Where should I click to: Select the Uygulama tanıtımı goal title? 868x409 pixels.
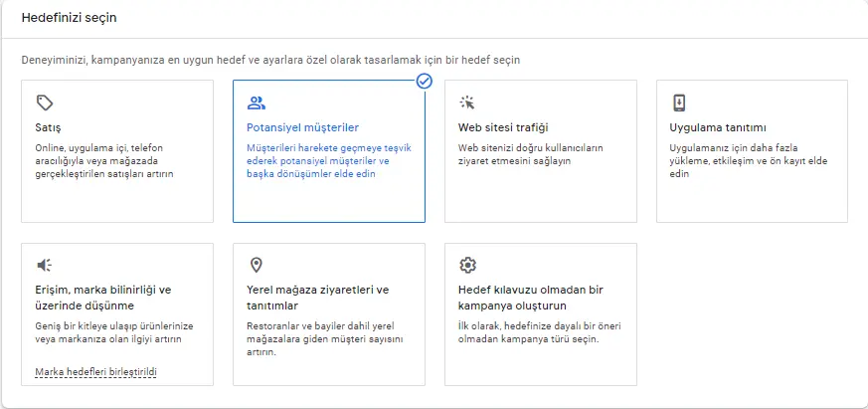click(718, 128)
